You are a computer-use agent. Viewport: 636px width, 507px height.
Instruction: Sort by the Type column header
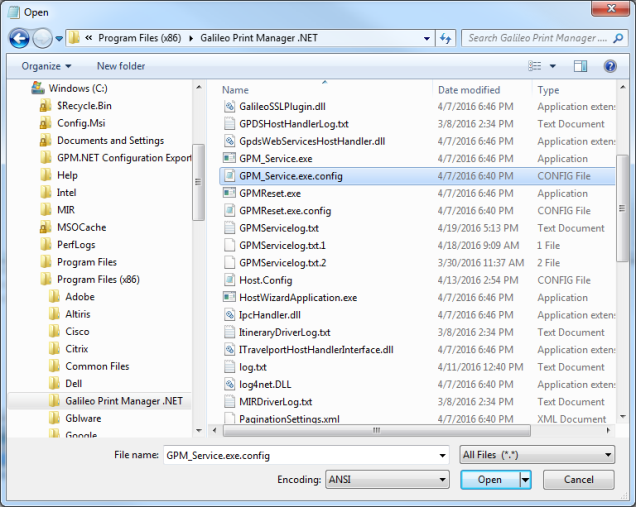click(548, 90)
